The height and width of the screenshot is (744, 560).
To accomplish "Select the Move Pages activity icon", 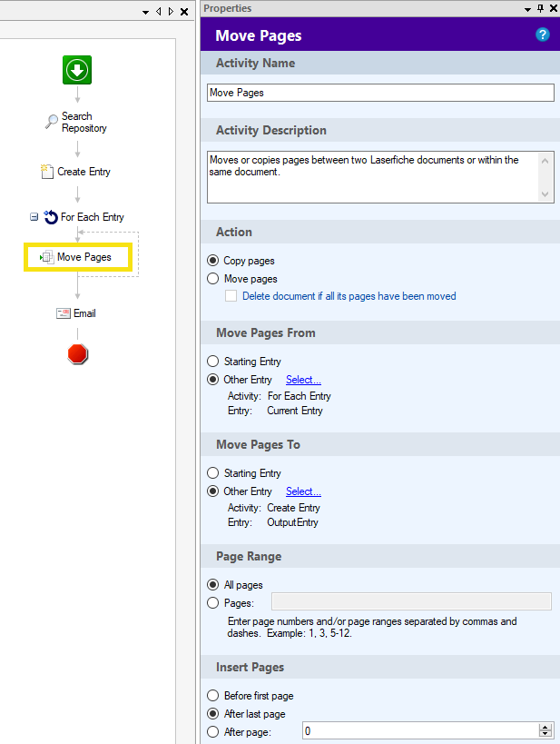I will tap(46, 257).
